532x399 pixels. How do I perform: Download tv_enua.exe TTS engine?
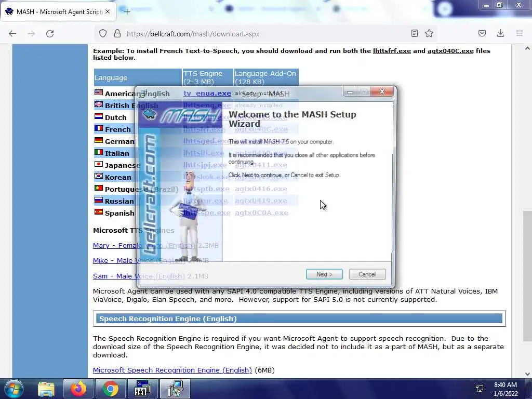tap(207, 94)
